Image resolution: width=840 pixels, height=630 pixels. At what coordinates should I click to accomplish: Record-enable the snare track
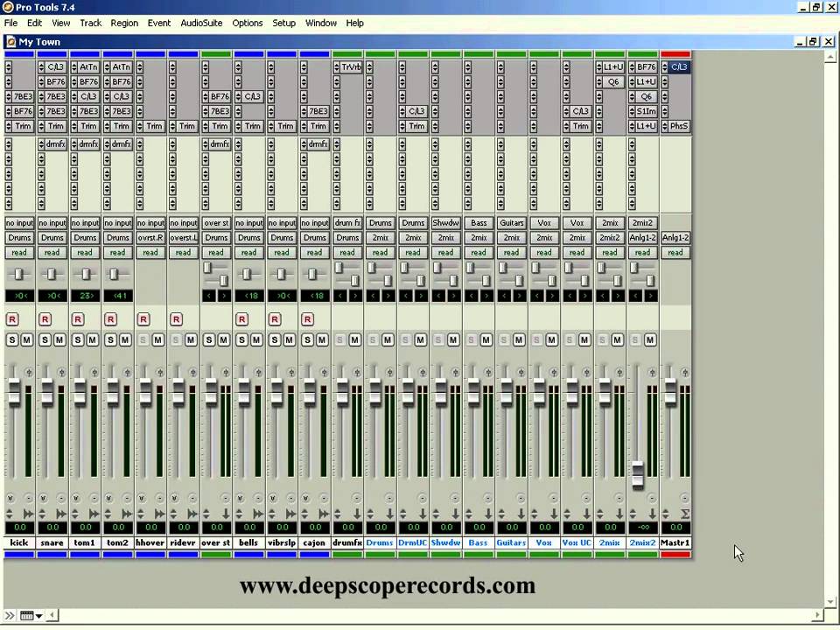(x=45, y=320)
